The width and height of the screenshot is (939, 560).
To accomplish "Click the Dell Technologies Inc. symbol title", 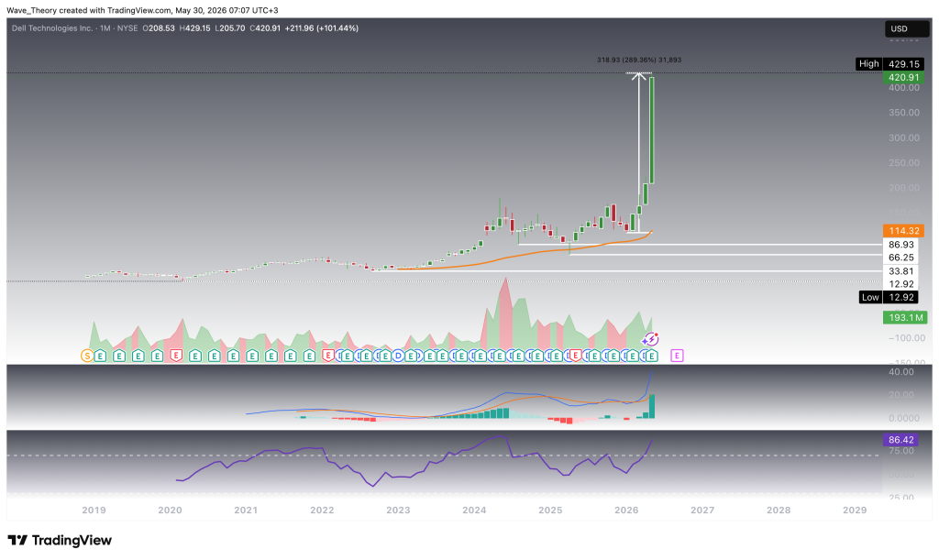I will 53,28.
